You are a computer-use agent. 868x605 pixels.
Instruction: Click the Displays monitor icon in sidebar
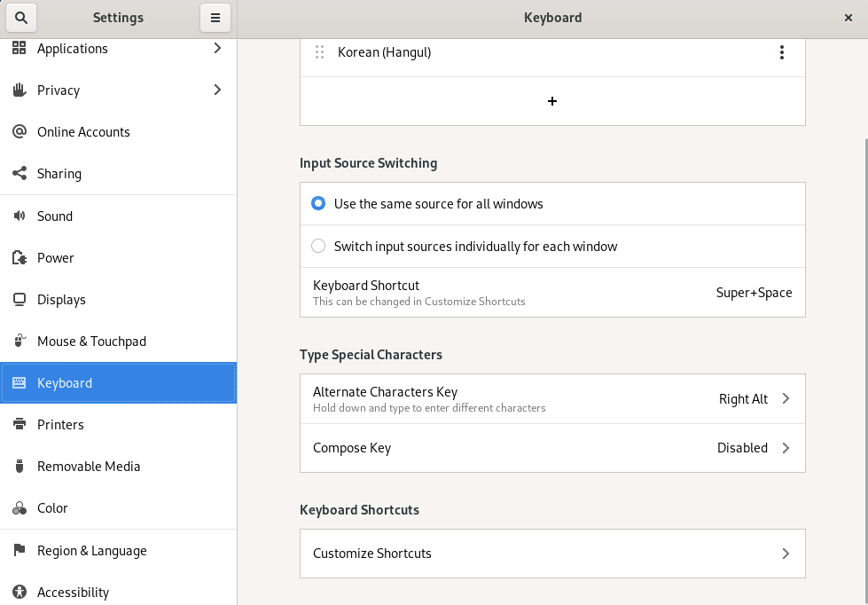click(19, 300)
